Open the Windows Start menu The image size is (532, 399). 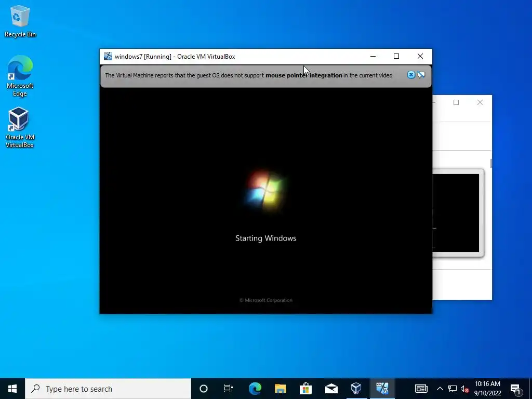click(x=12, y=389)
